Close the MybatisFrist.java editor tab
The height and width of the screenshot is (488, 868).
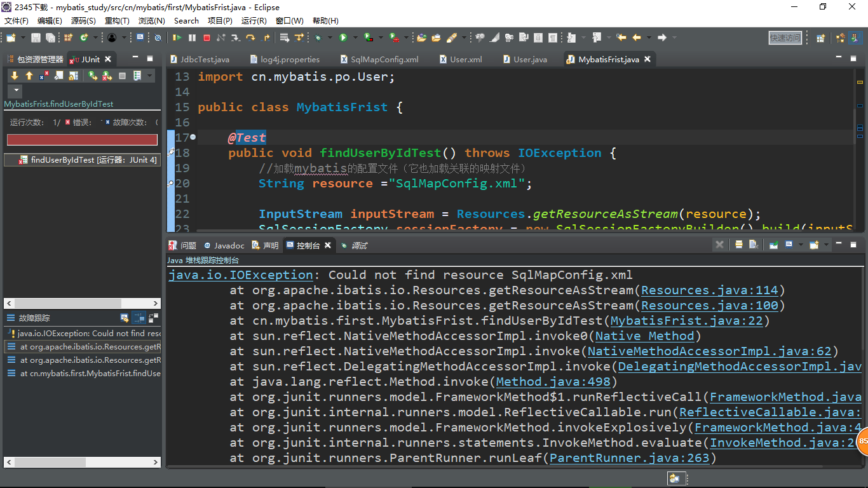[648, 59]
